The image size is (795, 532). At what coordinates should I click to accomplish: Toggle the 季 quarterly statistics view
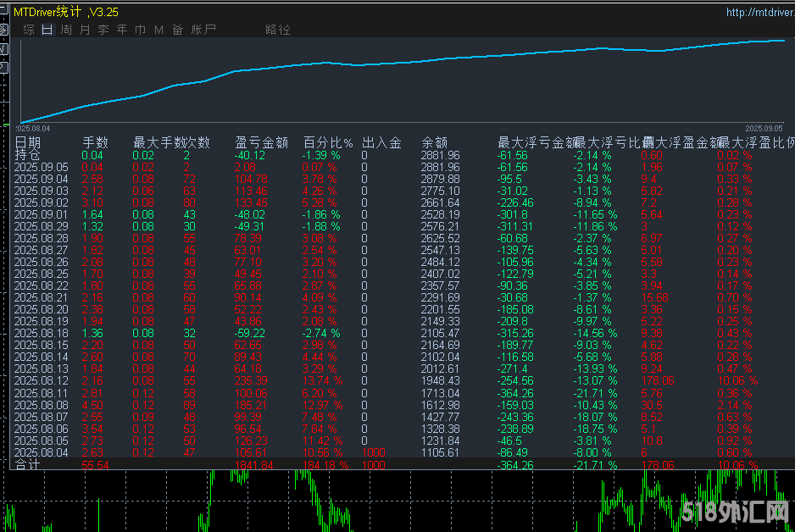(103, 29)
